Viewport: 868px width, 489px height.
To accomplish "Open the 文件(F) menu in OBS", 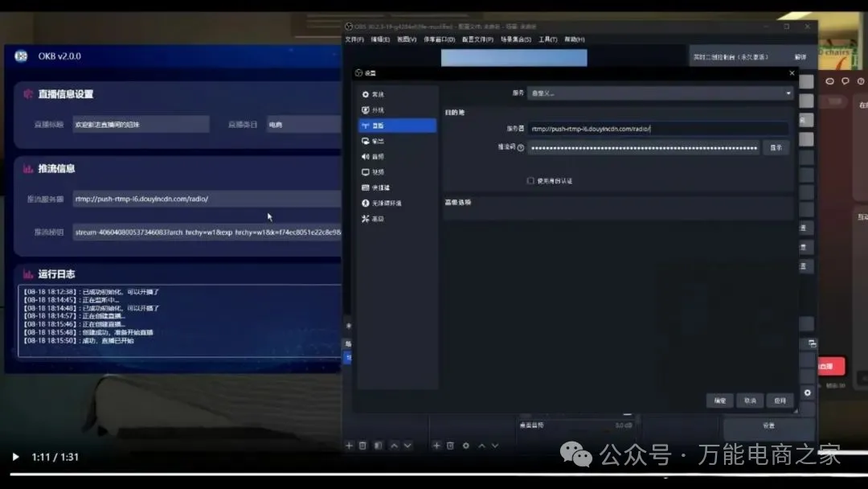I will [x=354, y=39].
